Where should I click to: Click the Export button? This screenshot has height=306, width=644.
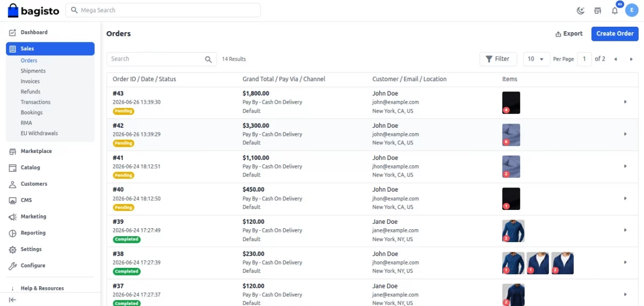[569, 34]
